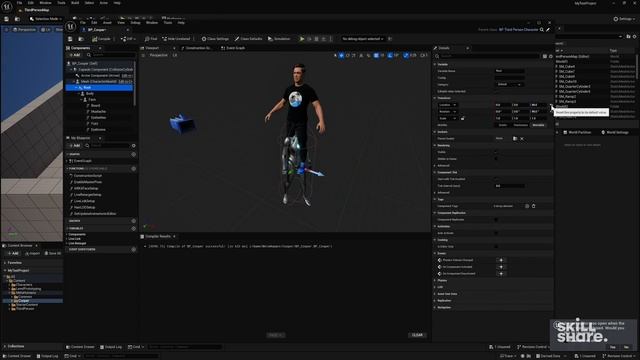Click the Stop button next to Play
The width and height of the screenshot is (640, 360).
pyautogui.click(x=316, y=39)
